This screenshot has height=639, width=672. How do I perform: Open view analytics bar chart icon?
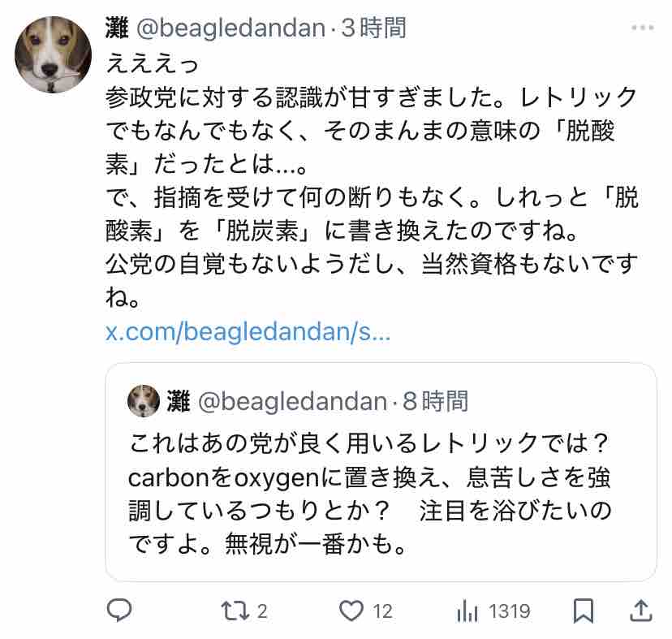468,610
